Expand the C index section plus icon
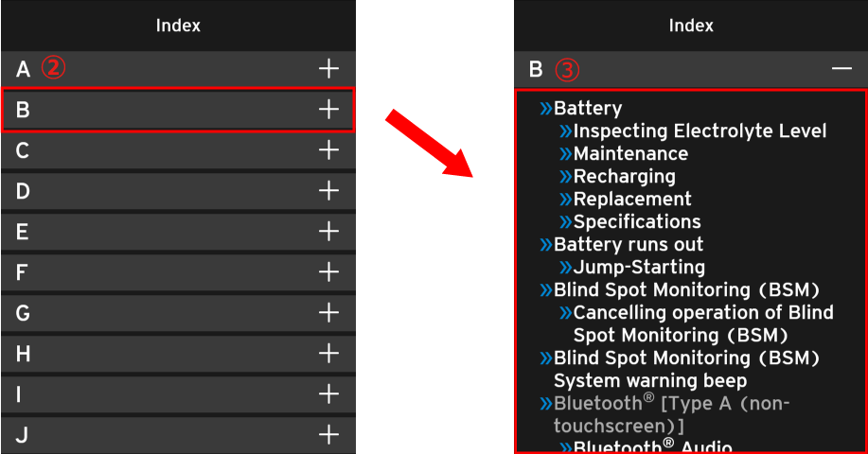Screen dimensions: 868x454 click(x=328, y=150)
